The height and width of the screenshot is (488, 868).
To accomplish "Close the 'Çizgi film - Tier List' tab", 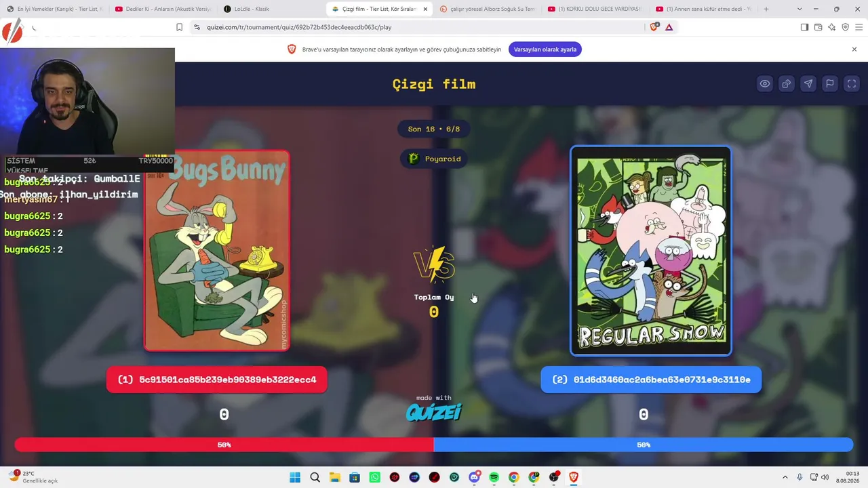I will coord(425,9).
